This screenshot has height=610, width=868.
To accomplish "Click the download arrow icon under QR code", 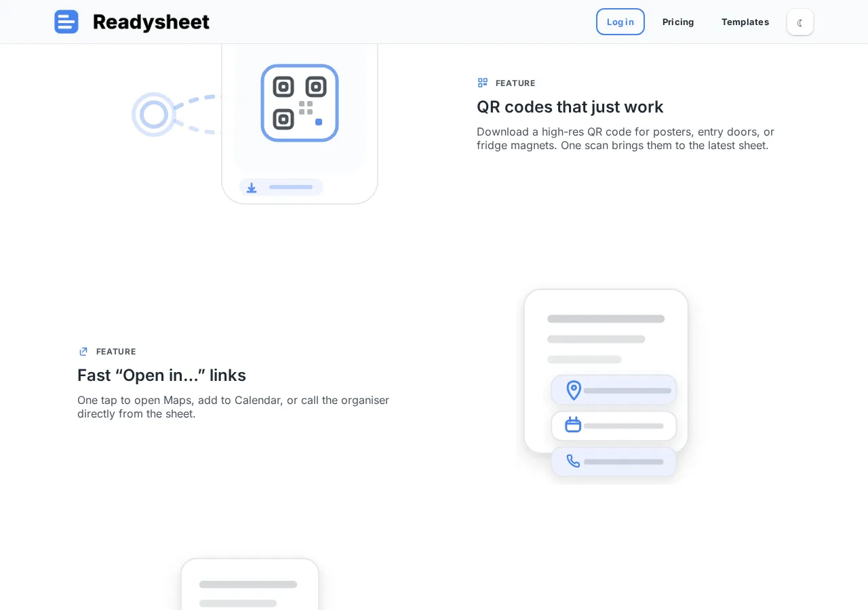I will coord(252,187).
